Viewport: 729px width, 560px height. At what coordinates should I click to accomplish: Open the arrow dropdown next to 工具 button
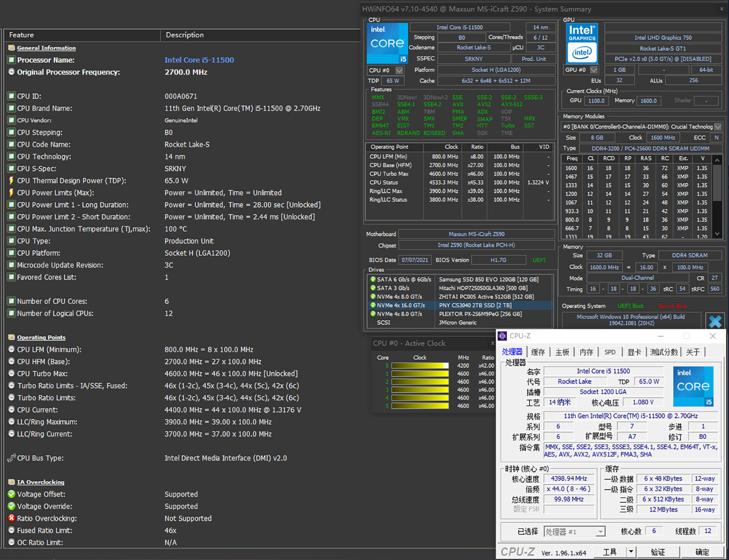[x=631, y=552]
